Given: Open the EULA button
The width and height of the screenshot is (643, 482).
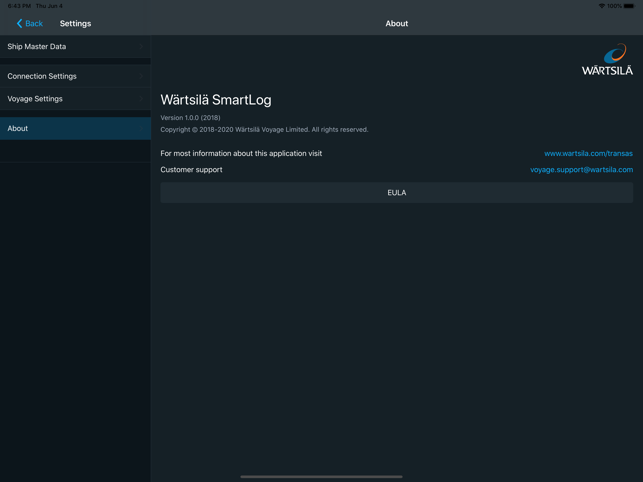Looking at the screenshot, I should 397,192.
